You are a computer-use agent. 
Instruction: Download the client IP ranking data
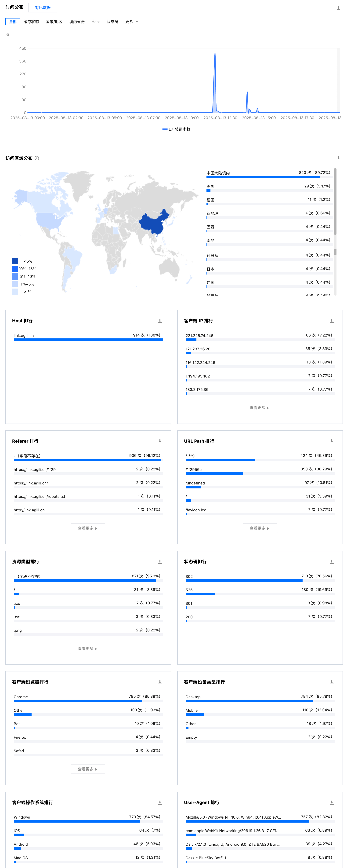coord(332,321)
